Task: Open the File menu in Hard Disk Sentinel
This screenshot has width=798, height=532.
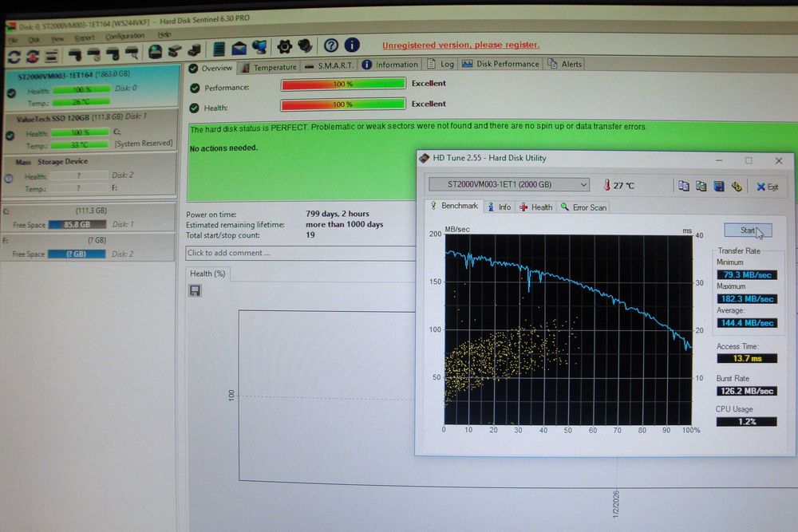Action: (x=13, y=40)
